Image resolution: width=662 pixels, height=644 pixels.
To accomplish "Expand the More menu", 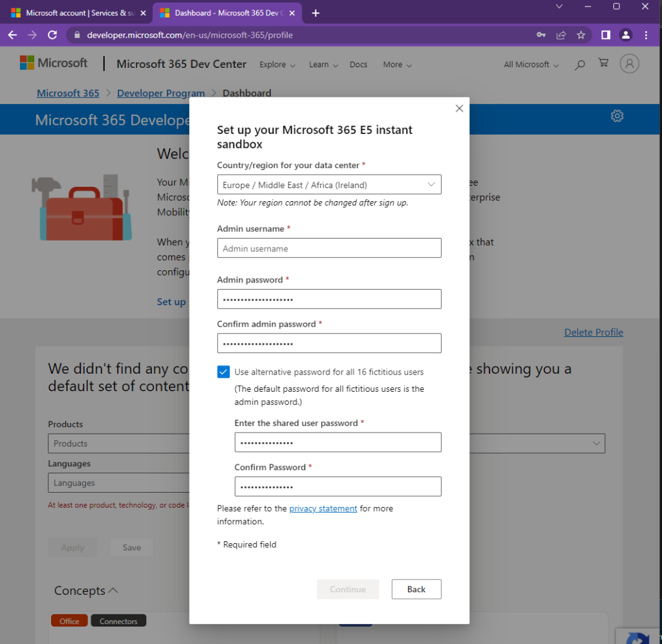I will (x=398, y=65).
